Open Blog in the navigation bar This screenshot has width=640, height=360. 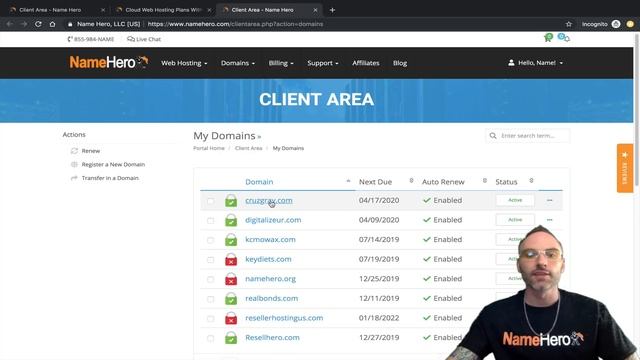tap(400, 63)
